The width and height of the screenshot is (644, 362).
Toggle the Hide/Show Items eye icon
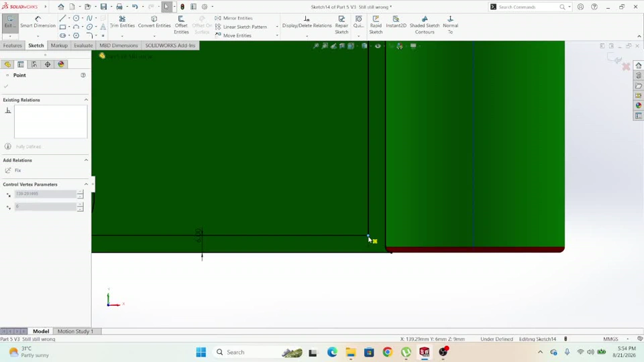378,46
